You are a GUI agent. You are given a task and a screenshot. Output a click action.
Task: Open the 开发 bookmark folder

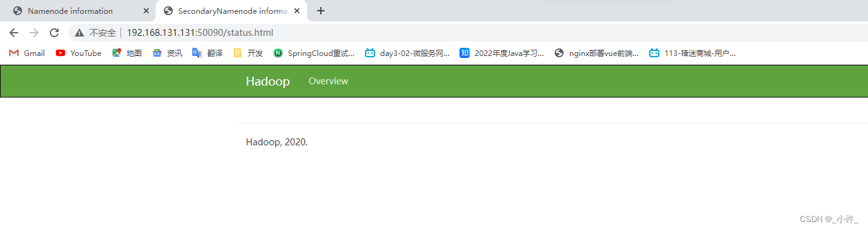point(248,53)
